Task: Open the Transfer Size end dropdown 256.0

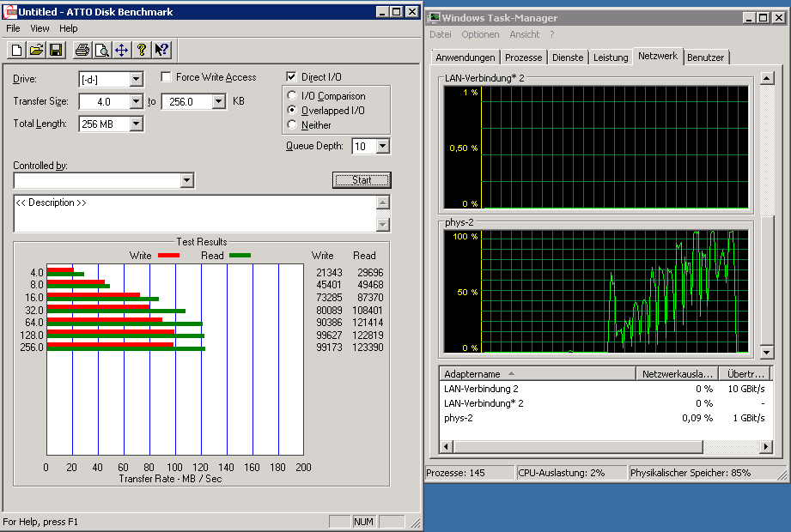Action: 218,101
